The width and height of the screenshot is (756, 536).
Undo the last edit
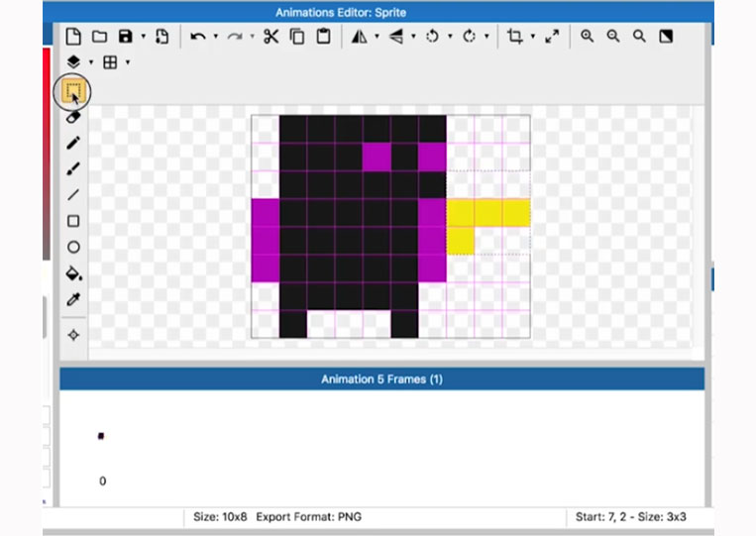[x=198, y=36]
